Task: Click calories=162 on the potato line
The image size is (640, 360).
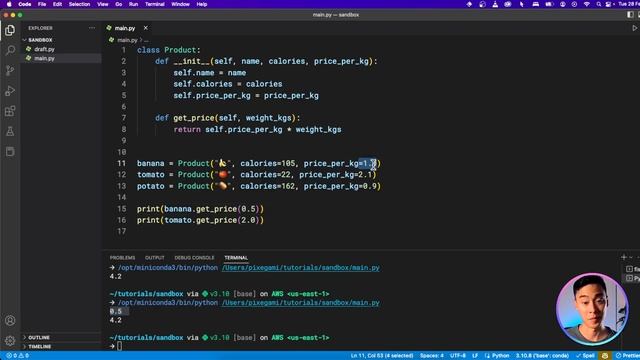Action: (x=267, y=186)
